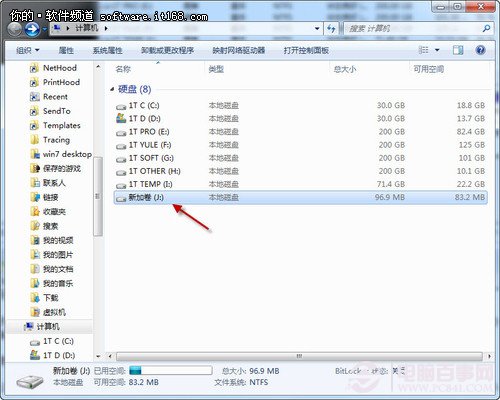The height and width of the screenshot is (400, 500).
Task: Select 计算机 node in navigation pane
Action: pyautogui.click(x=48, y=326)
